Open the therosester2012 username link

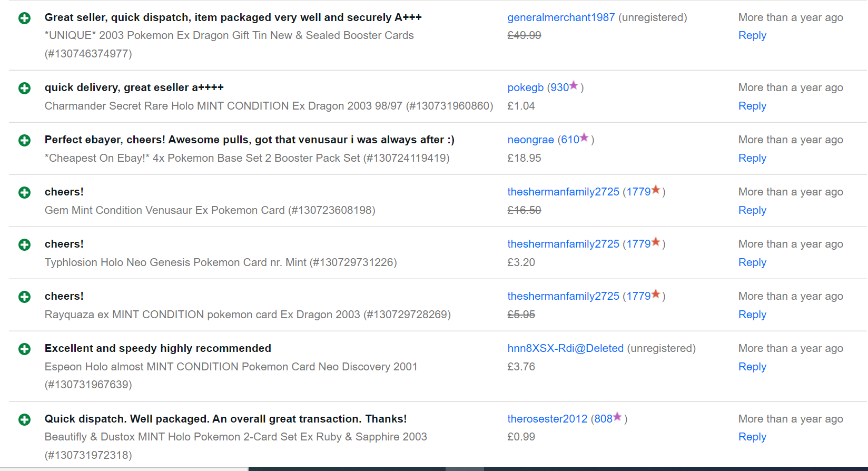click(547, 419)
